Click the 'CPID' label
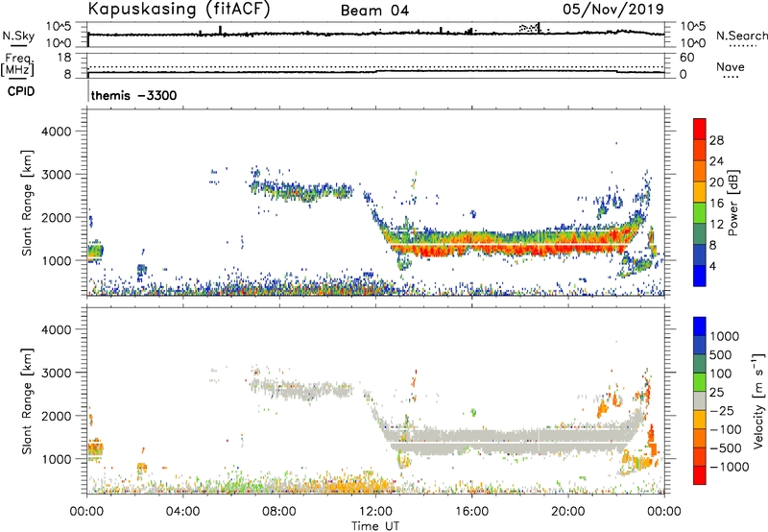 coord(21,91)
